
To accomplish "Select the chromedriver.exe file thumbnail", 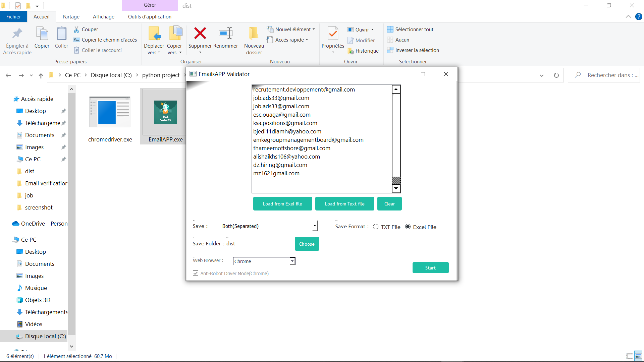I will [110, 112].
